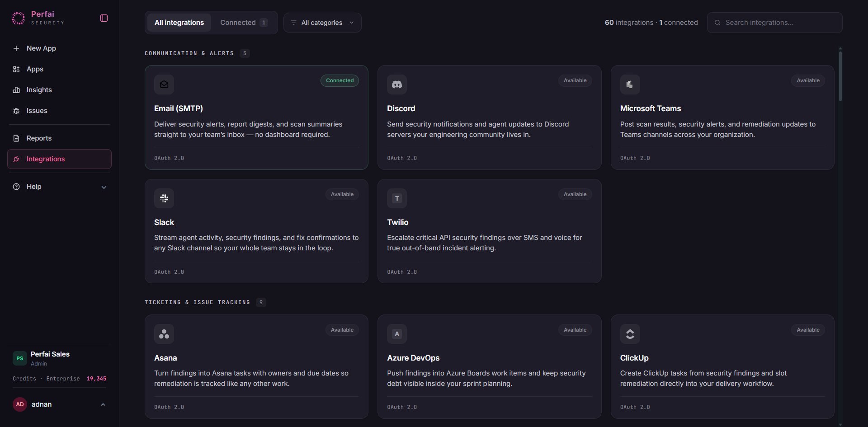Viewport: 868px width, 427px height.
Task: Expand the Help menu chevron
Action: tap(104, 187)
